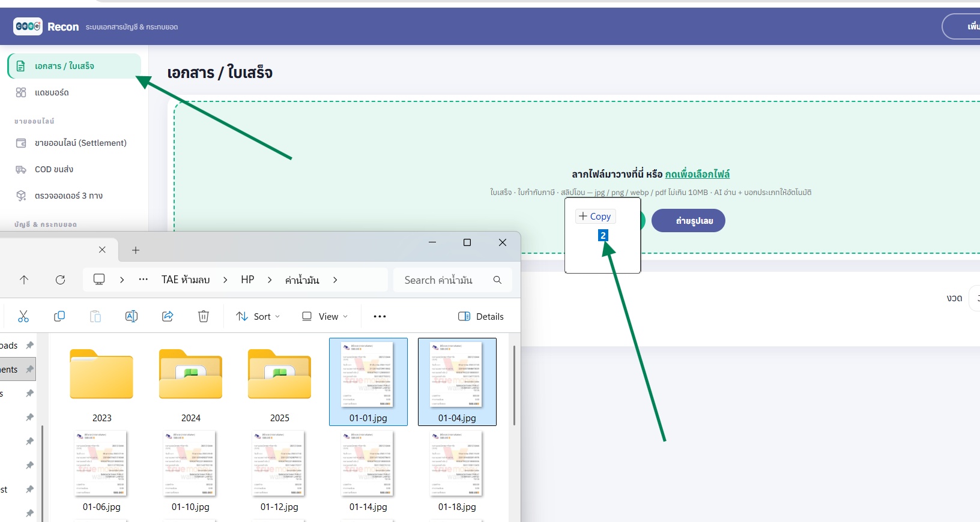Add a new Explorer tab
Viewport: 980px width, 522px height.
coord(136,250)
